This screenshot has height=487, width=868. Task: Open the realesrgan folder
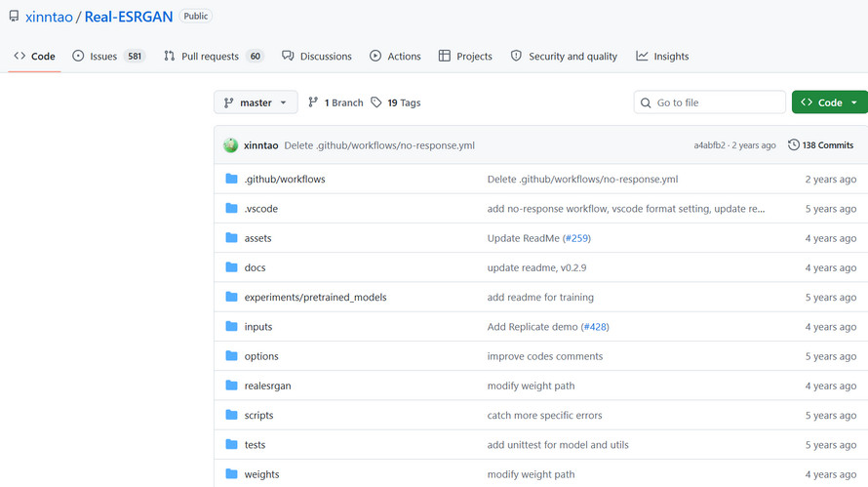267,386
